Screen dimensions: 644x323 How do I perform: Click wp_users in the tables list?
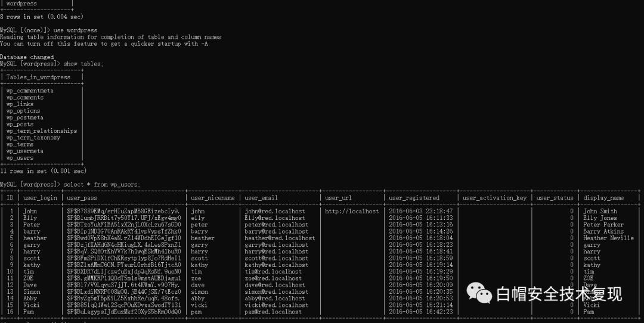point(20,158)
